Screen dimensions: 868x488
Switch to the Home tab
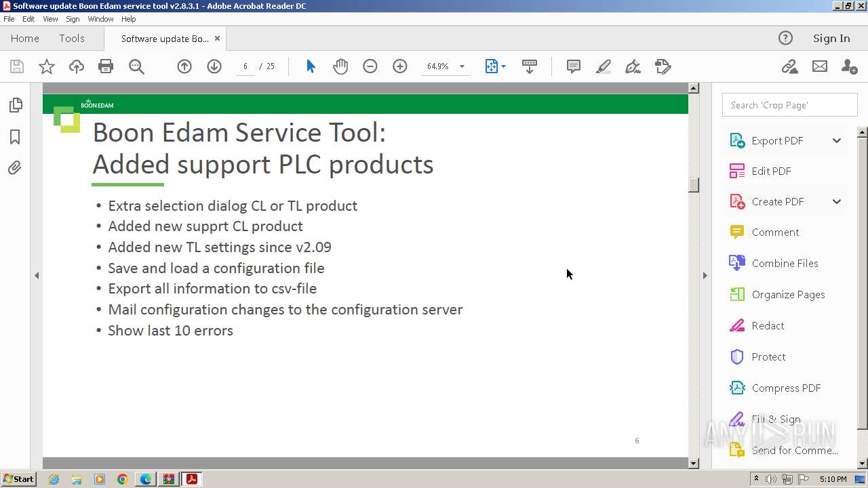25,38
